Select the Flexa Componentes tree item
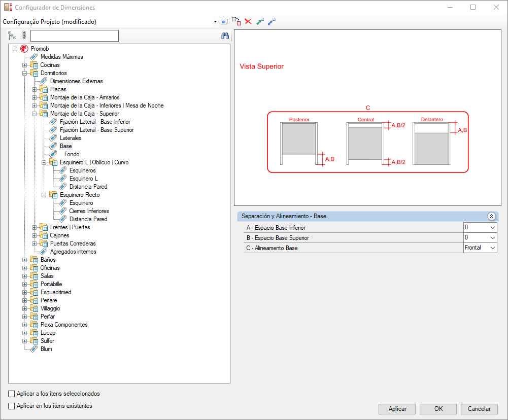Viewport: 508px width, 420px height. coord(64,325)
